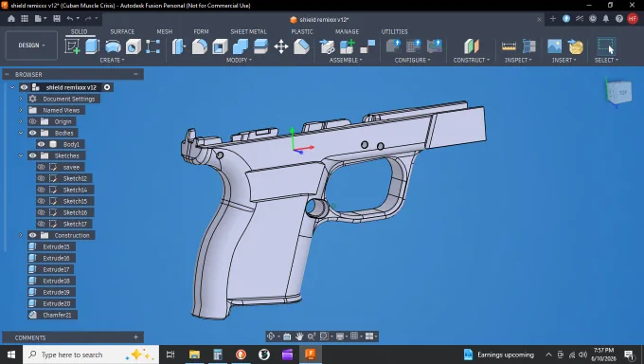
Task: Open File Explorer from the taskbar
Action: 194,355
